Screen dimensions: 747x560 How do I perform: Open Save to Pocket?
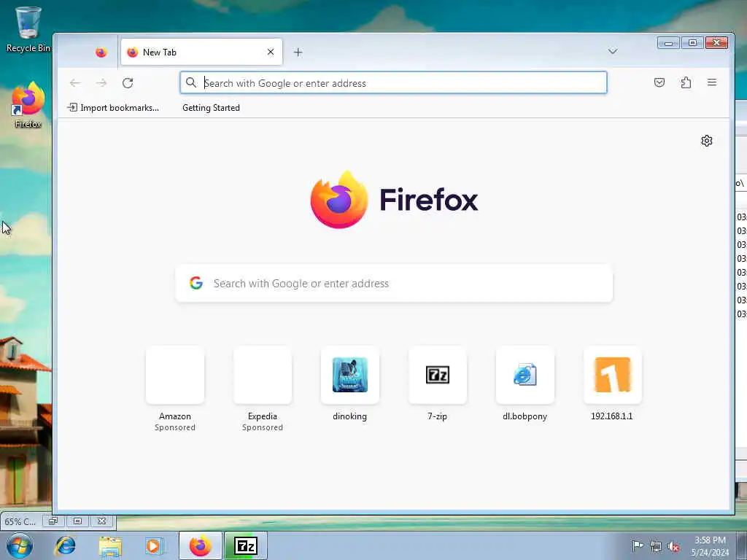coord(659,83)
